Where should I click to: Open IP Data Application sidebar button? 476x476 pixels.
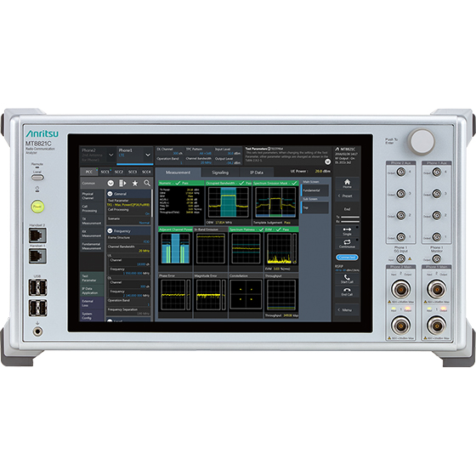tap(92, 291)
